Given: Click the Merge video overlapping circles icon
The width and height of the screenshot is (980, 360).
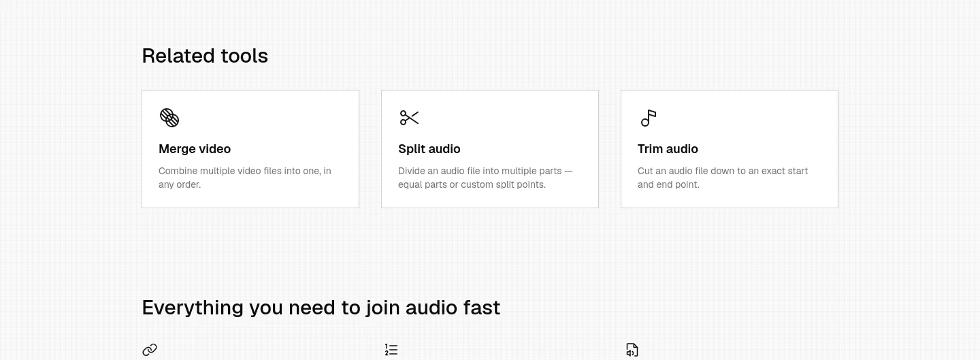Looking at the screenshot, I should [x=169, y=118].
